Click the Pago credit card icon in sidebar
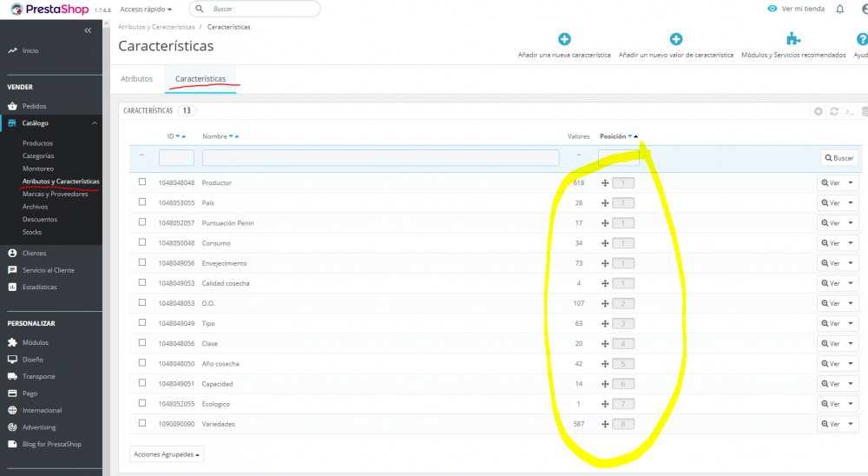The image size is (868, 476). (12, 393)
